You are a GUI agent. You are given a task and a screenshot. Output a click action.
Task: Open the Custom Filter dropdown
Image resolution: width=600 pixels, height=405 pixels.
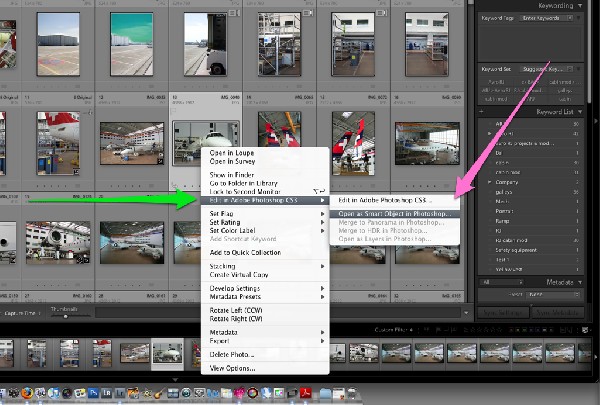394,330
